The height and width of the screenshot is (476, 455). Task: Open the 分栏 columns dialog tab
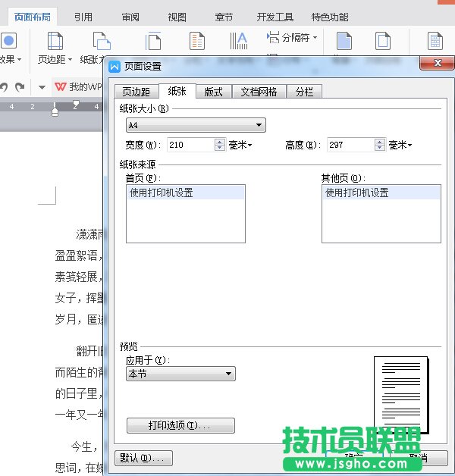point(304,92)
